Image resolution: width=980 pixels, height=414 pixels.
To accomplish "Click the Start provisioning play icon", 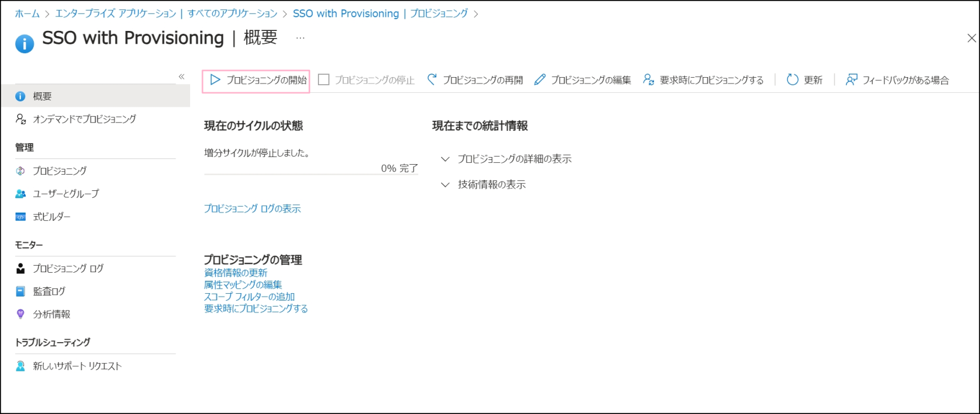I will click(215, 80).
